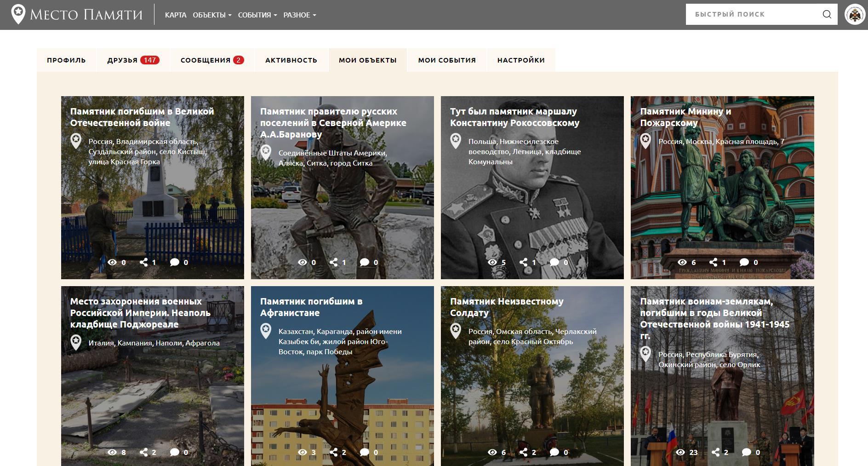Click comment icon on Rokossovsky monument card
This screenshot has width=868, height=466.
click(554, 262)
